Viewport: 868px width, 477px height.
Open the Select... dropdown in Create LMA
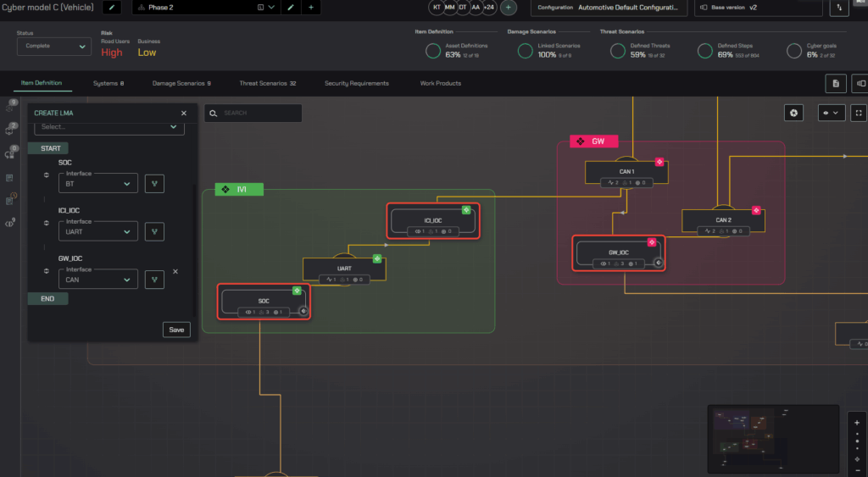(x=109, y=127)
